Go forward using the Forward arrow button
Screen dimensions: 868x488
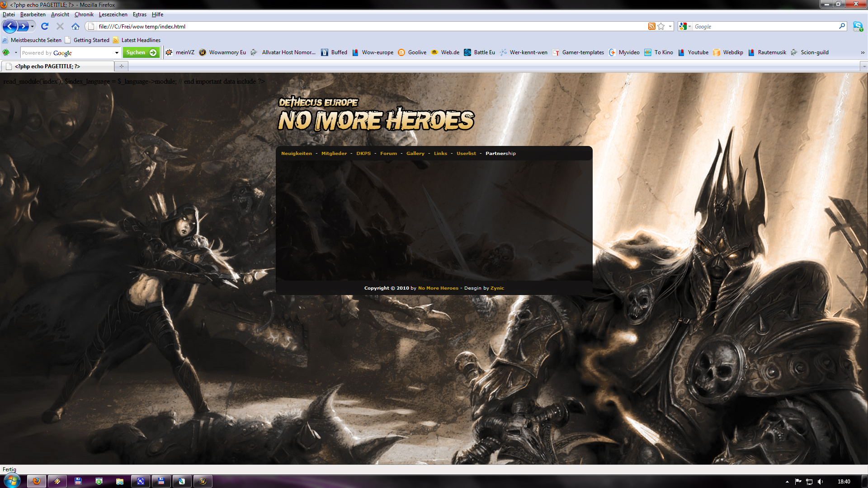tap(23, 26)
